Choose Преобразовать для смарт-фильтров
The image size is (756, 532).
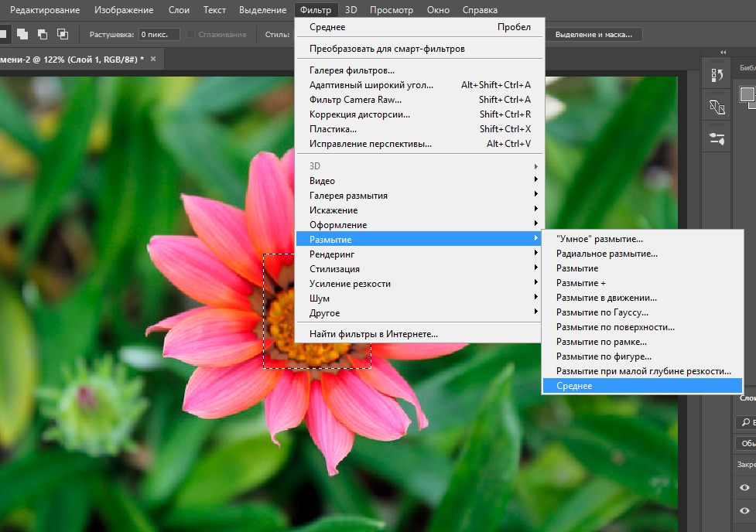(x=419, y=49)
